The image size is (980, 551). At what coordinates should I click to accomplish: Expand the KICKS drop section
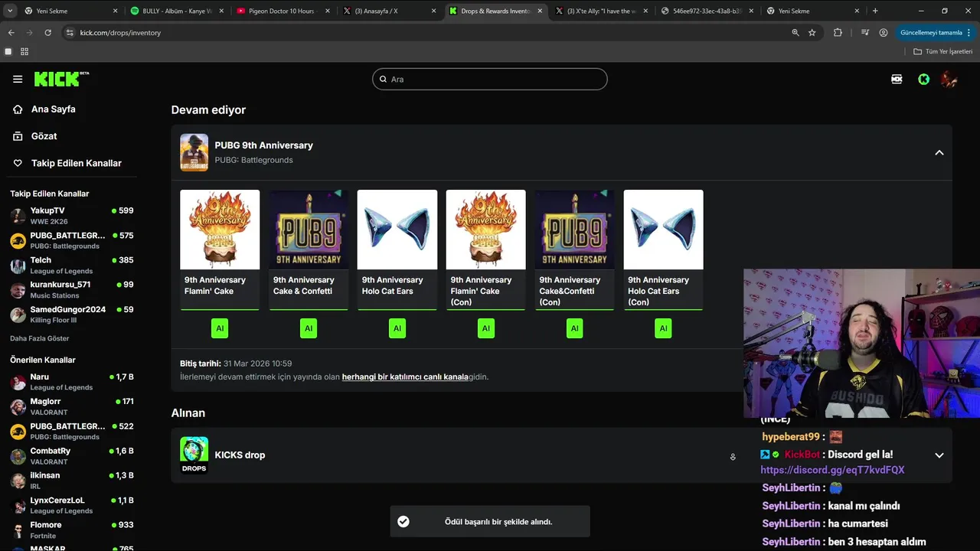(939, 455)
